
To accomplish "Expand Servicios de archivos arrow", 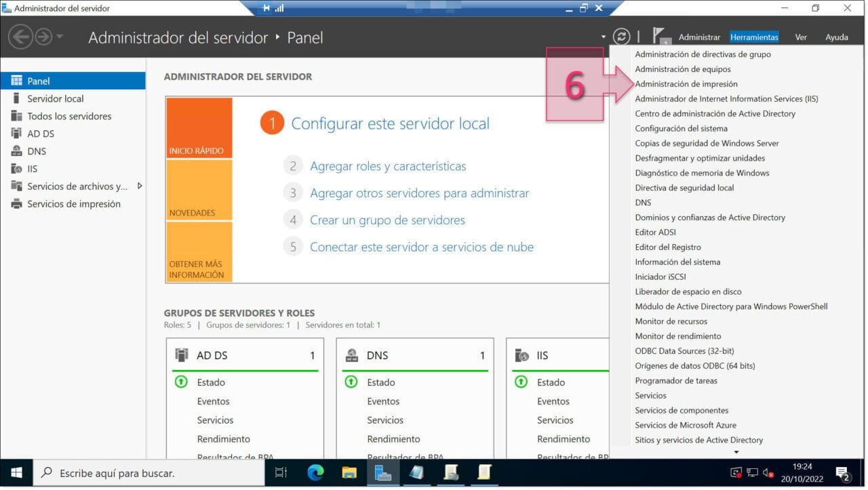I will [x=140, y=186].
